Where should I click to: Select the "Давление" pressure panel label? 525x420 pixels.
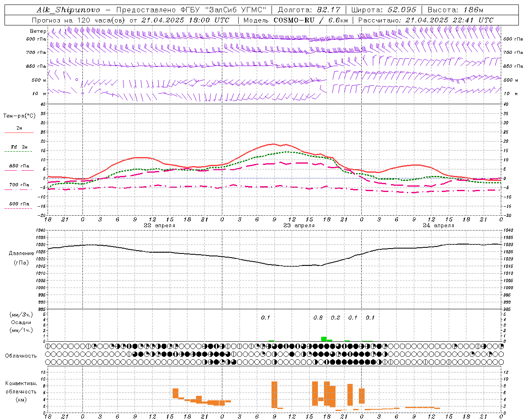pyautogui.click(x=21, y=253)
